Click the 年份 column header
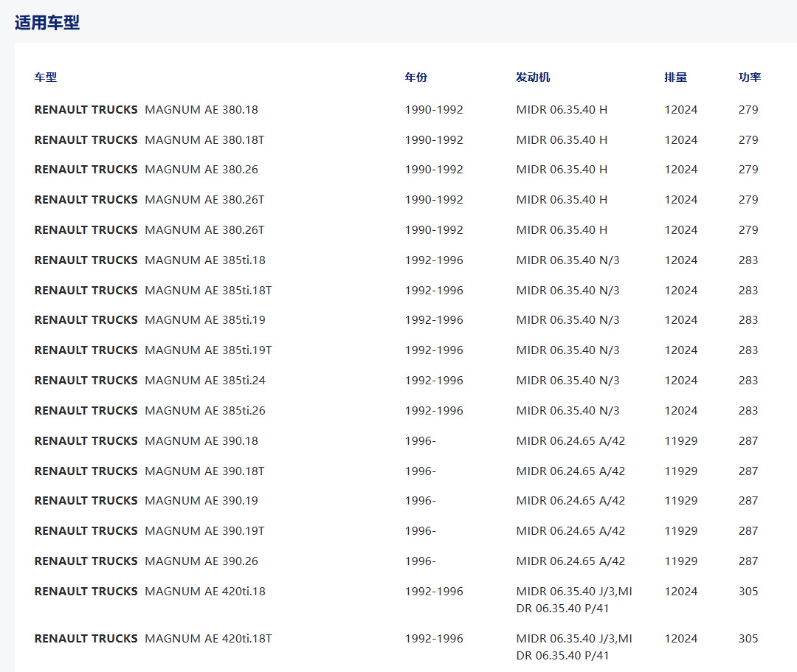Viewport: 797px width, 672px height. click(415, 77)
